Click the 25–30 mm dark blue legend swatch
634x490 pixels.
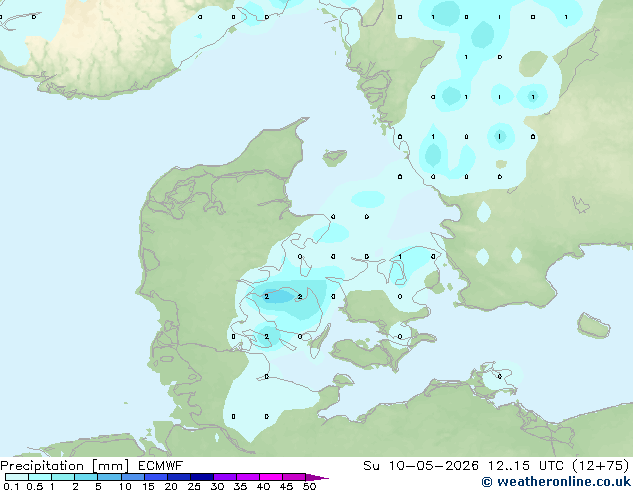coord(202,477)
